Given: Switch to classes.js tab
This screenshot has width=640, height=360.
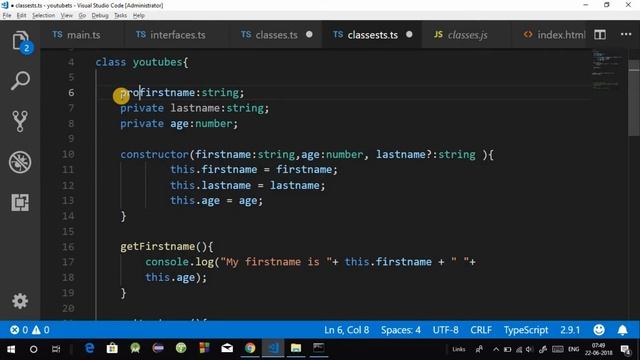Looking at the screenshot, I should [466, 35].
